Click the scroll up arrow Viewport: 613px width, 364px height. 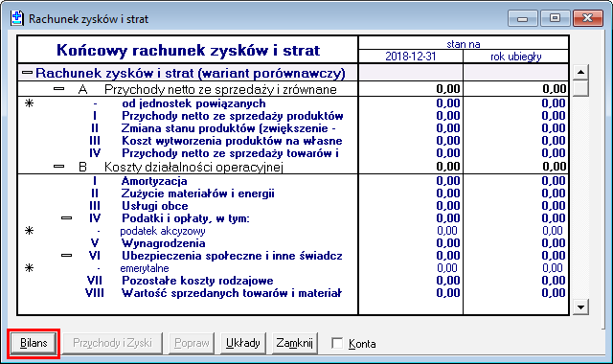coord(580,72)
